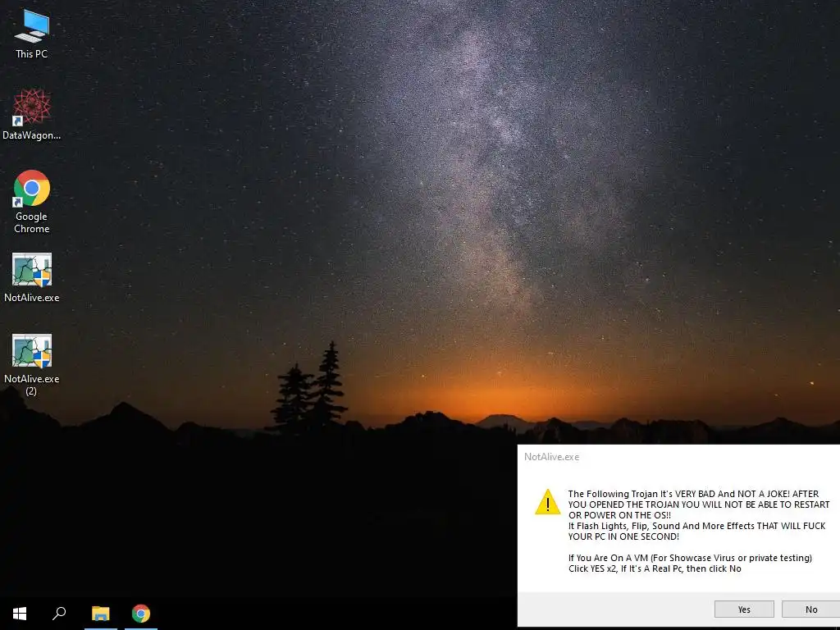Select the This PC desktop icon
Image resolution: width=840 pixels, height=630 pixels.
(x=32, y=34)
